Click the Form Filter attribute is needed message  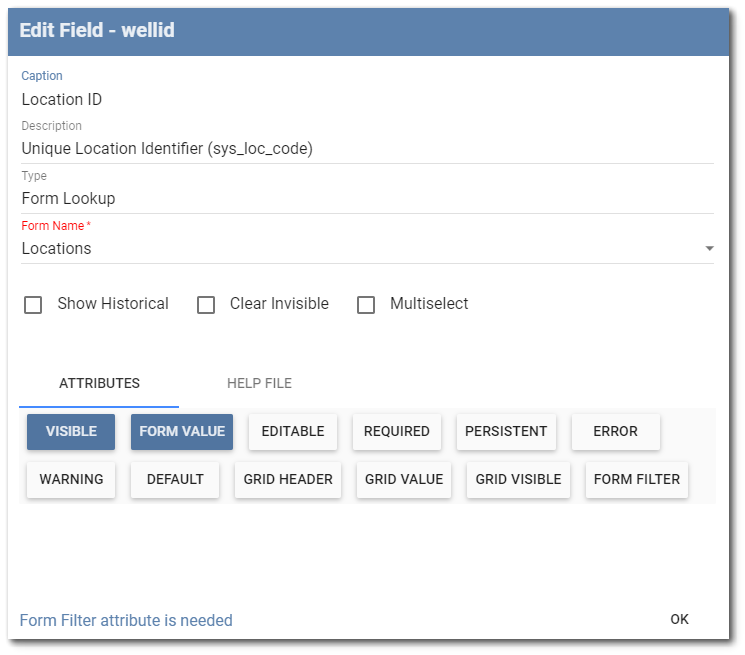[x=126, y=620]
